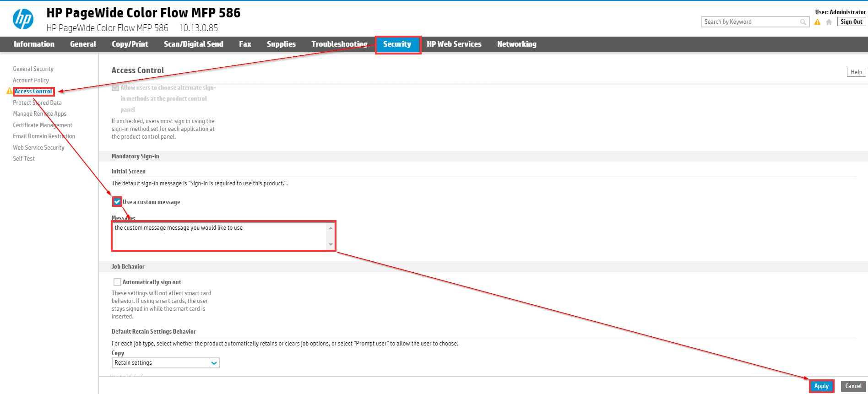Toggle alternate sign-in methods checkbox
Screen dimensions: 868x394
115,87
